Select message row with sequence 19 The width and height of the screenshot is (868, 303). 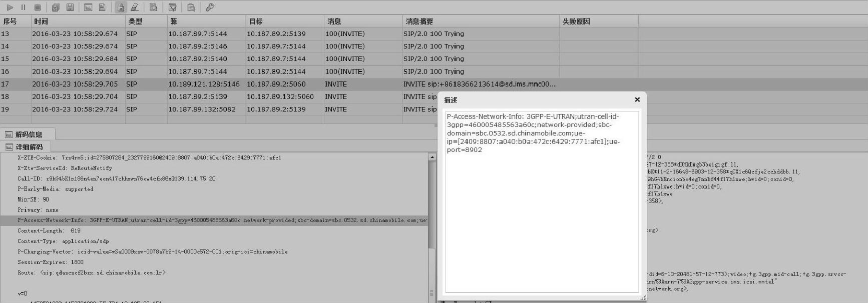pyautogui.click(x=219, y=109)
